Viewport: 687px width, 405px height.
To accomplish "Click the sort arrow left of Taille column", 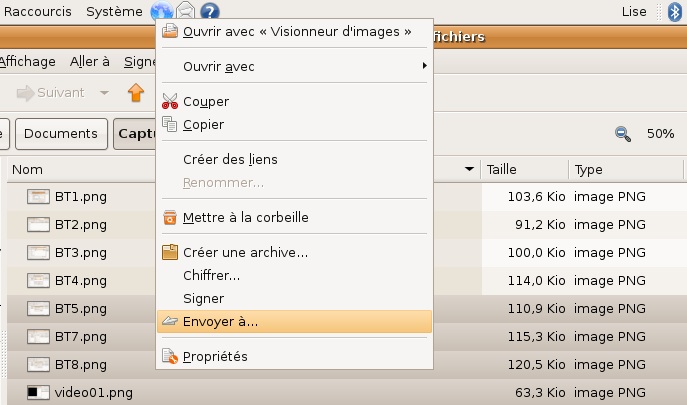I will 469,170.
